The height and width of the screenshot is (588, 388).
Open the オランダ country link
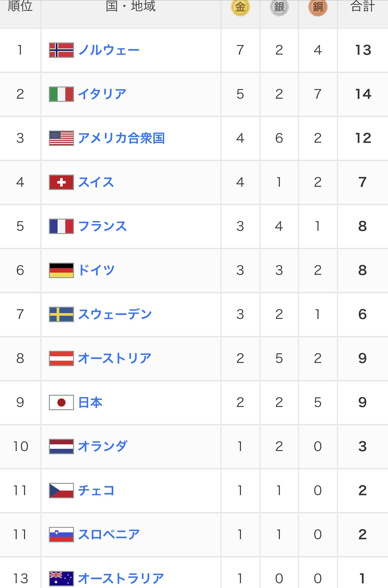click(x=103, y=447)
